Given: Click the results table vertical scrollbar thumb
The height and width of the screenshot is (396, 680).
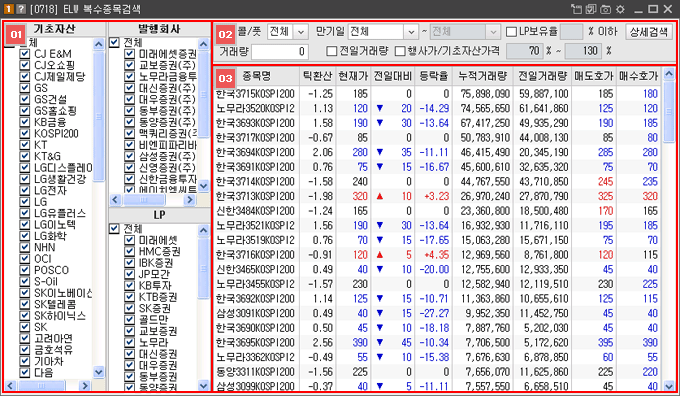Looking at the screenshot, I should tap(669, 112).
